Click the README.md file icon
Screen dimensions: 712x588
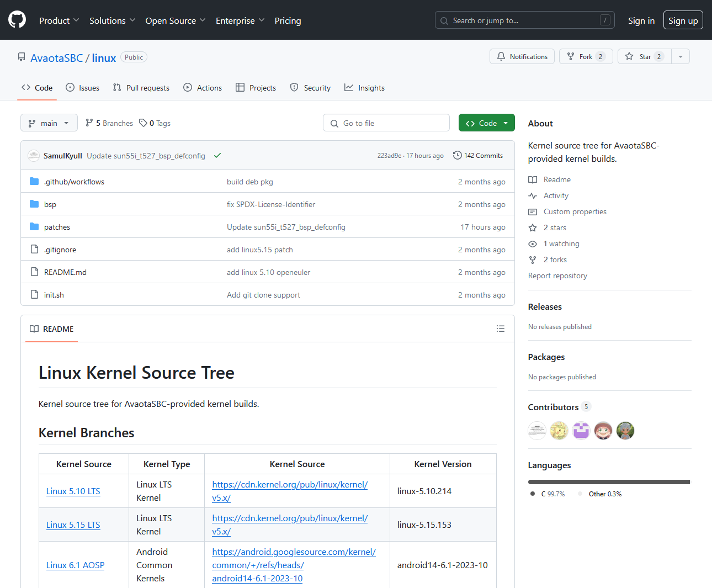[34, 272]
